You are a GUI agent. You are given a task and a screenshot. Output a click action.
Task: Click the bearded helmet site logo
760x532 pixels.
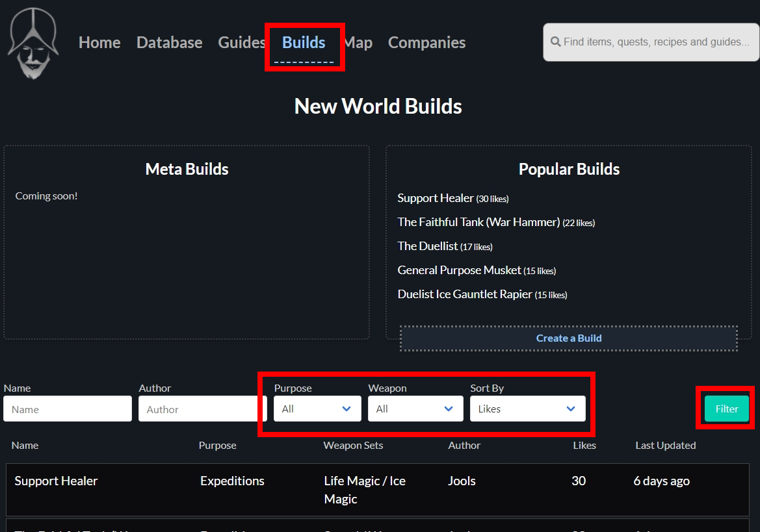tap(33, 44)
